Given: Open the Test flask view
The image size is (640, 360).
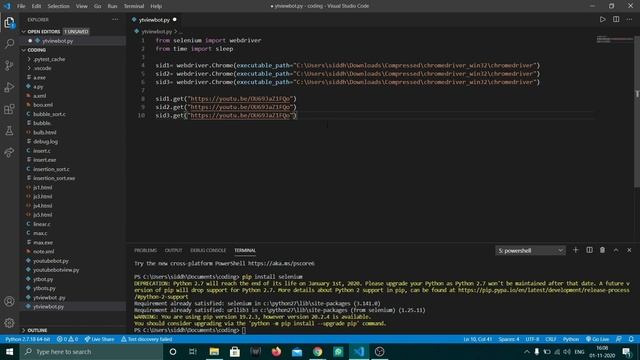Looking at the screenshot, I should coord(9,131).
